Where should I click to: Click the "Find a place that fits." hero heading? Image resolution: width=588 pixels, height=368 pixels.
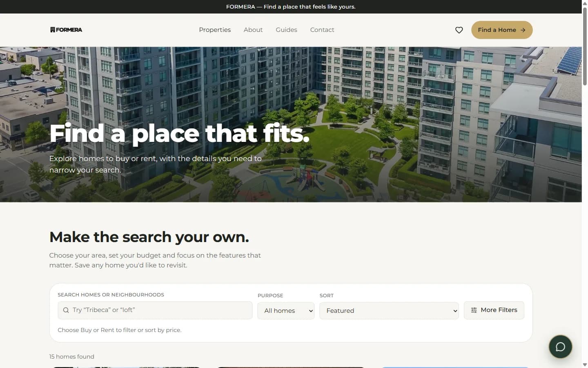(x=179, y=133)
